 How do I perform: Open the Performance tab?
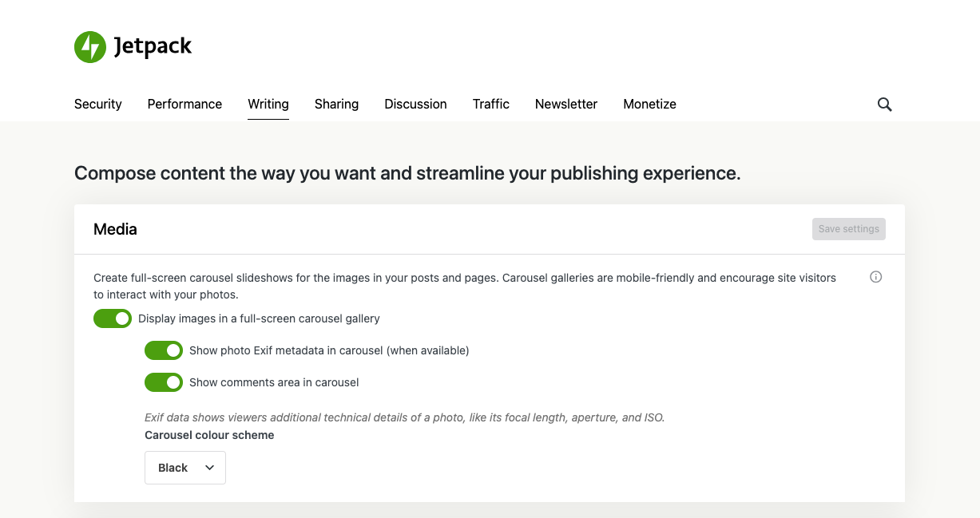coord(184,104)
